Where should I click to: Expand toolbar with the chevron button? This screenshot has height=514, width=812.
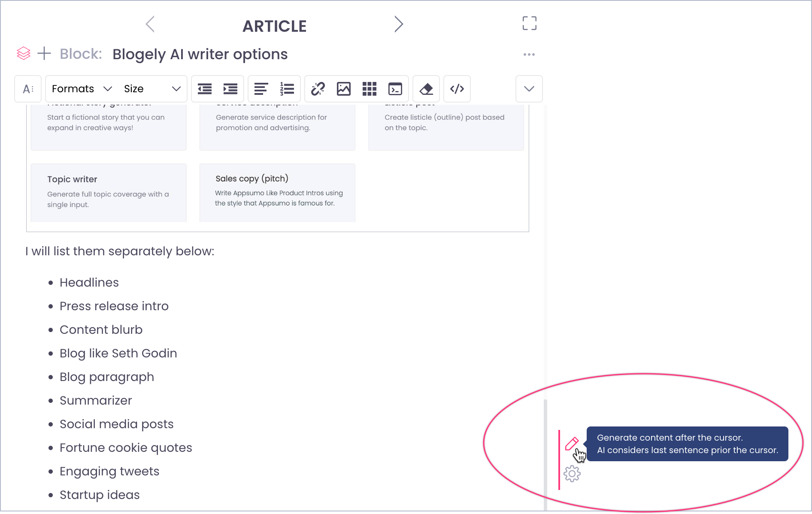[529, 89]
